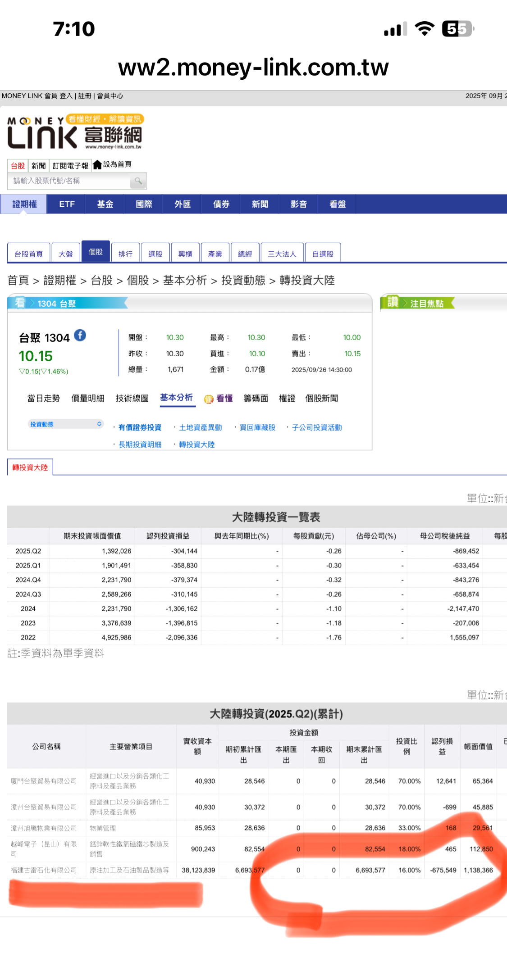Open the 買回庫藏股 link
The height and width of the screenshot is (980, 507).
[x=257, y=427]
